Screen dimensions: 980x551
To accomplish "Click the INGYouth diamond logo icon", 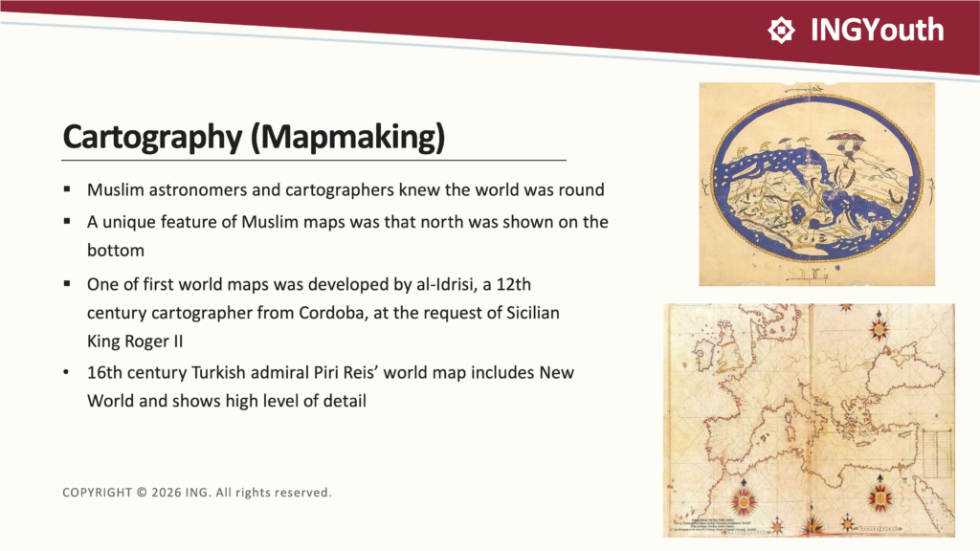I will pos(781,30).
